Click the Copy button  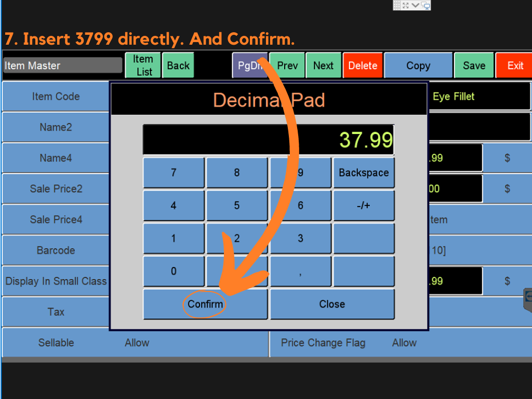[x=418, y=65]
